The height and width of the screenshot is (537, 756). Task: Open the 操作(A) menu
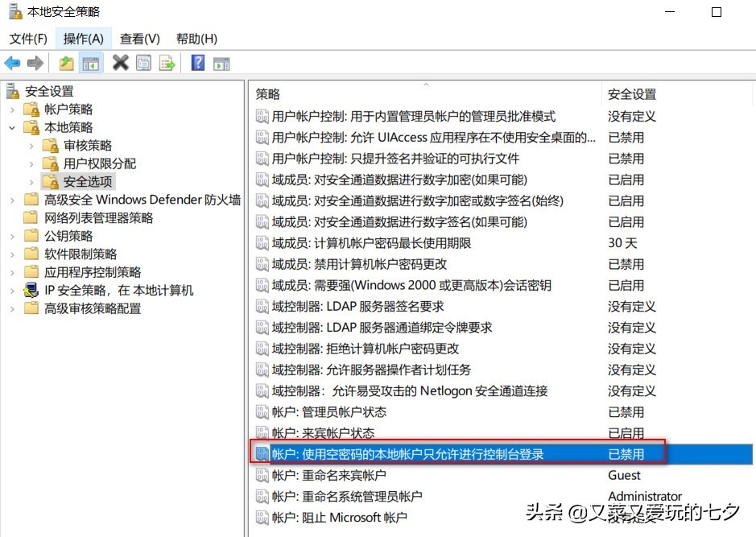coord(82,38)
